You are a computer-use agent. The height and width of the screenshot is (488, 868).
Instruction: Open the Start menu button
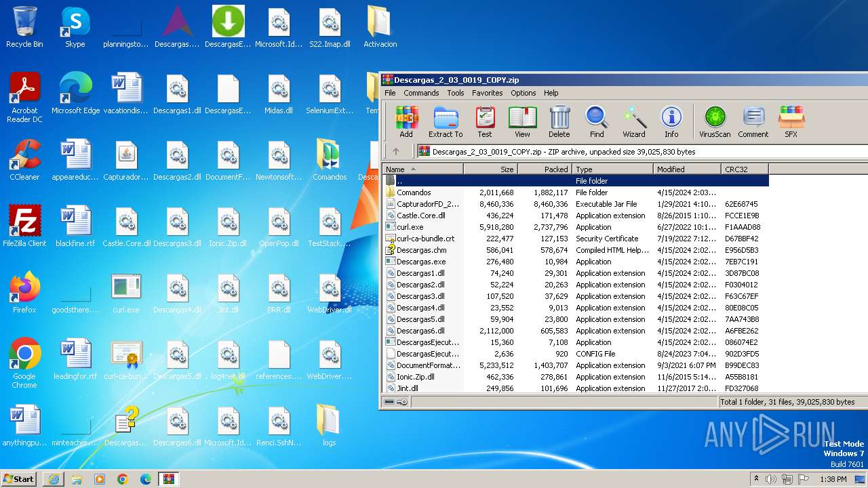pyautogui.click(x=19, y=479)
